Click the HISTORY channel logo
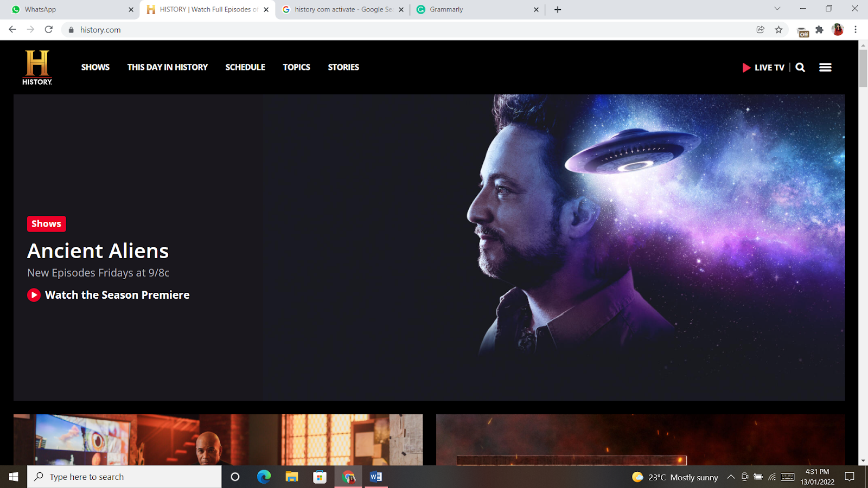Image resolution: width=868 pixels, height=488 pixels. pyautogui.click(x=37, y=67)
